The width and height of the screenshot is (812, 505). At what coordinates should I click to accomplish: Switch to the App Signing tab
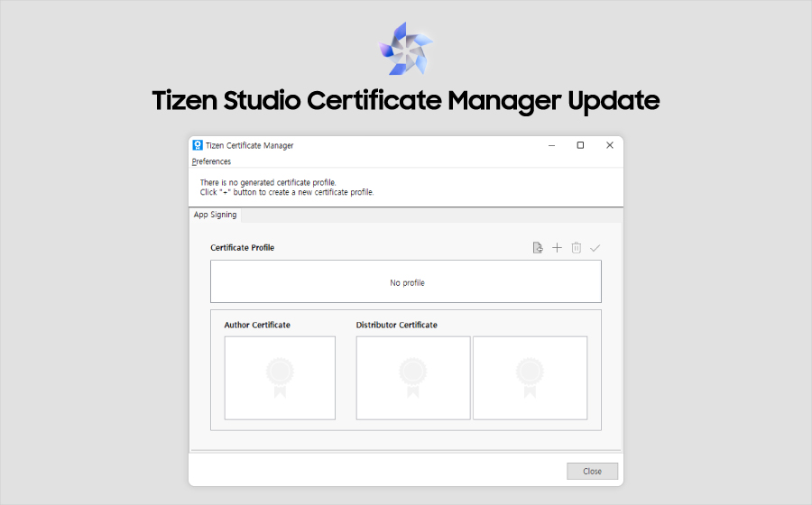(x=215, y=215)
